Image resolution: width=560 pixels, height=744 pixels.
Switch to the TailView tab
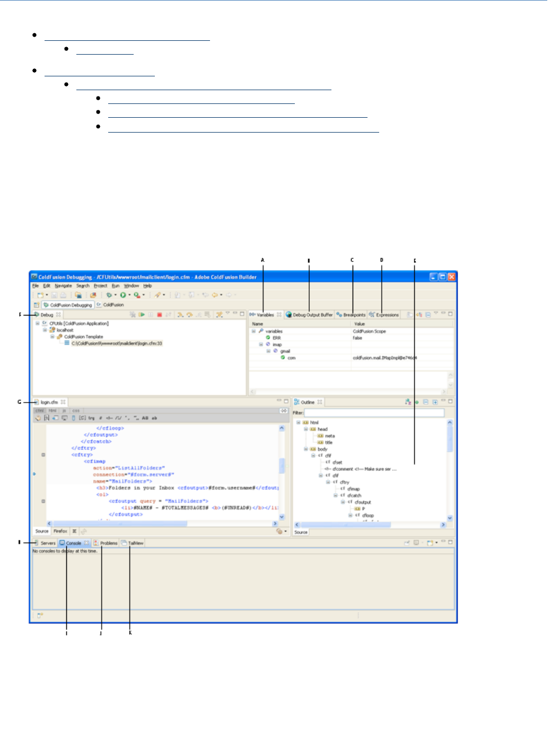point(132,543)
